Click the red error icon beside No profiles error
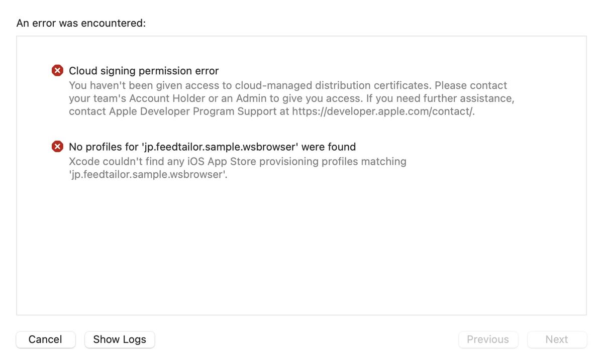This screenshot has width=603, height=364. [x=58, y=147]
